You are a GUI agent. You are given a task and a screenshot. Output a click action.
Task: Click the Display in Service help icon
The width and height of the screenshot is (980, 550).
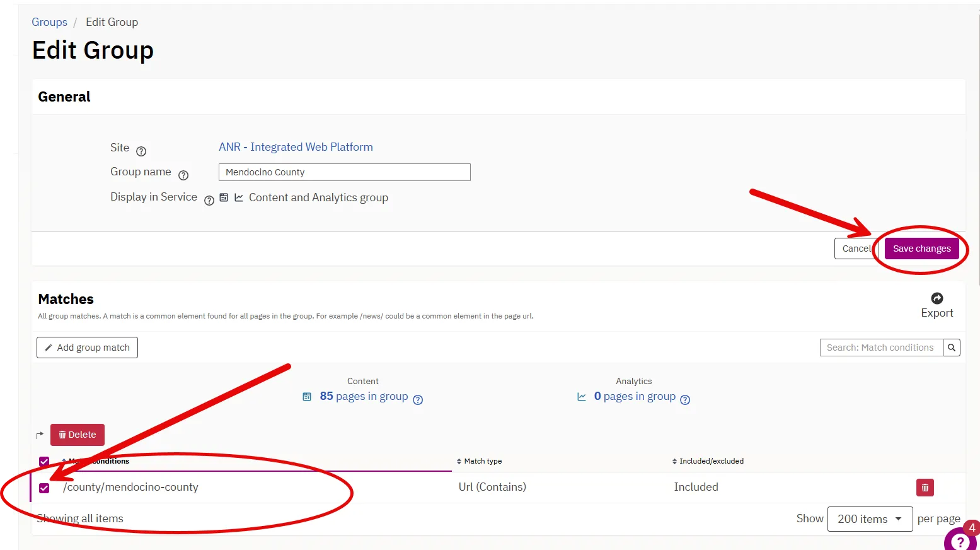tap(209, 201)
